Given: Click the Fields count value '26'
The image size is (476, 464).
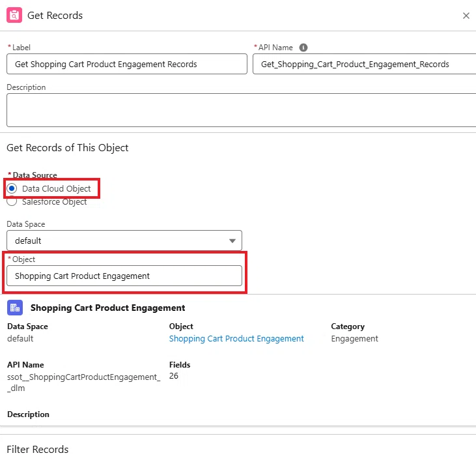Looking at the screenshot, I should [174, 376].
